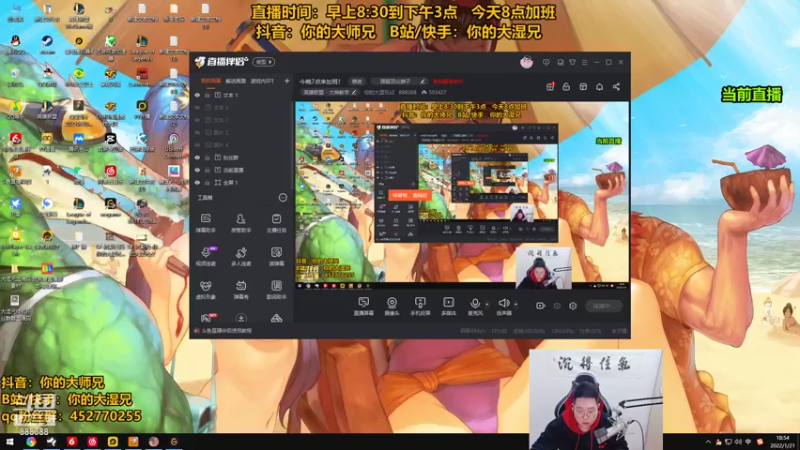Start 视频连麦 from the toolbox
Screen dimensions: 800x450
pos(206,257)
